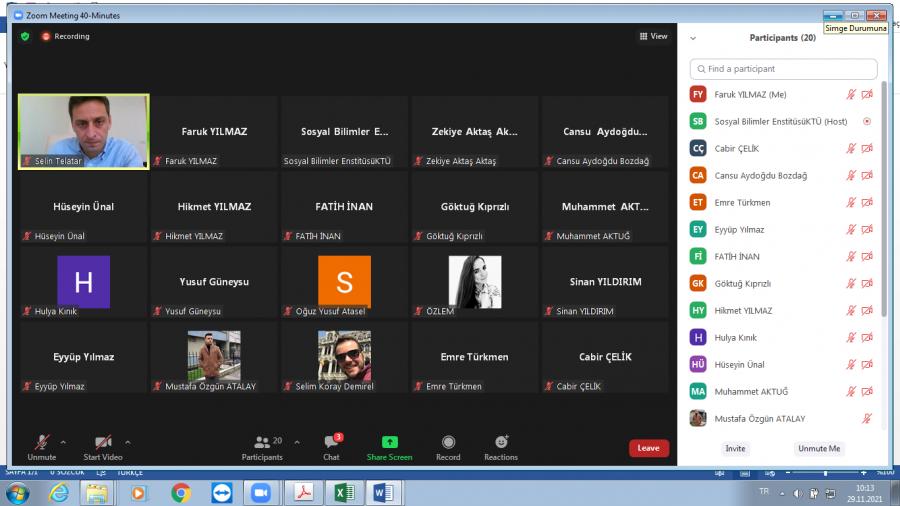Toggle muted mic icon for Cabir ÇELİK
The width and height of the screenshot is (900, 506).
tap(851, 148)
